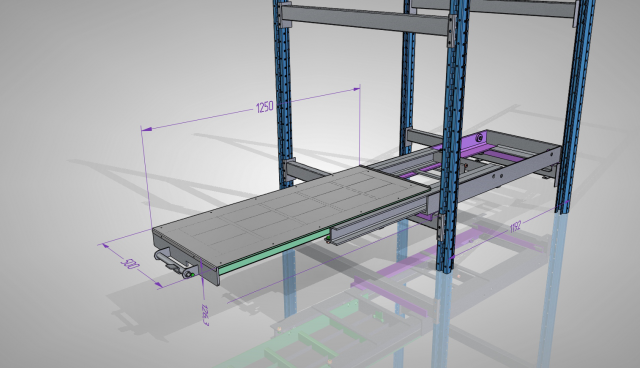Image resolution: width=640 pixels, height=368 pixels.
Task: Click the green side strip of the tray
Action: click(x=274, y=253)
